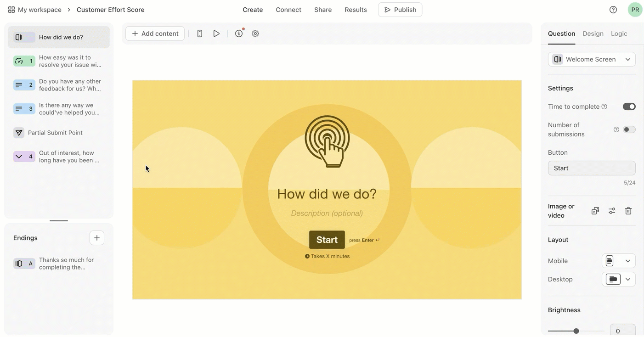Click the play preview icon

tap(216, 34)
